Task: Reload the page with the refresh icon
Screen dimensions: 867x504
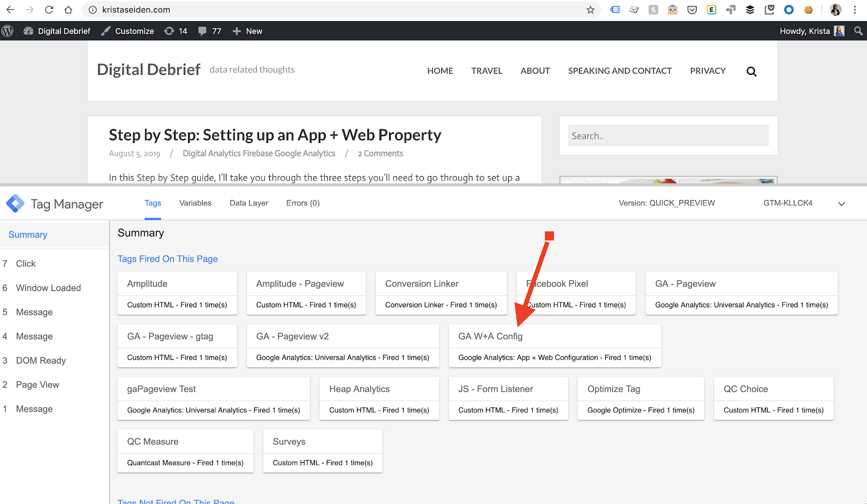Action: 49,10
